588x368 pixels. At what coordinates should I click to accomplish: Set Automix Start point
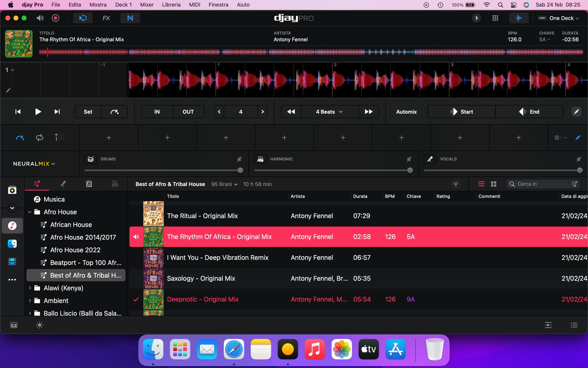461,112
